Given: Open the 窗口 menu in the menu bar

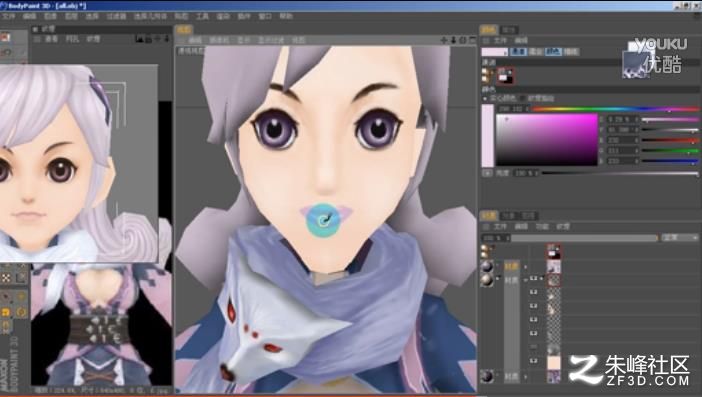Looking at the screenshot, I should pyautogui.click(x=265, y=16).
